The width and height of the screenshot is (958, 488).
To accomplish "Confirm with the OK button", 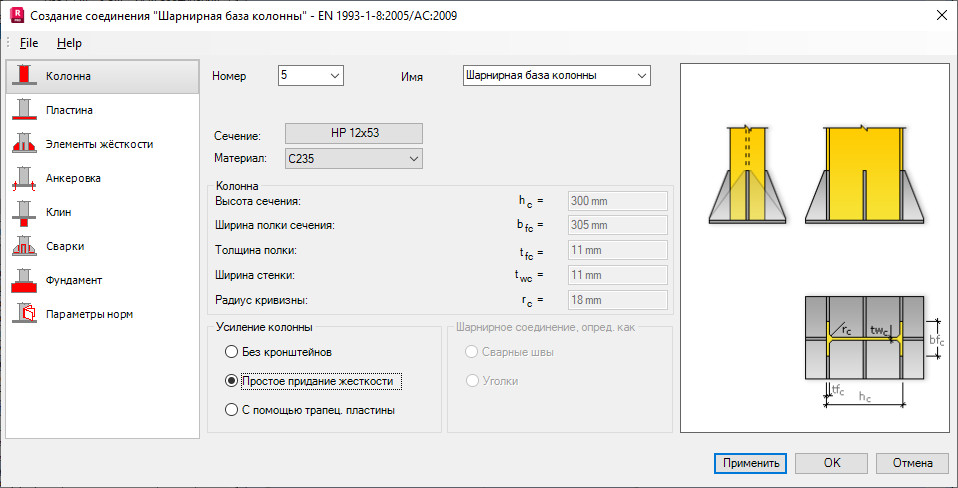I will point(832,463).
